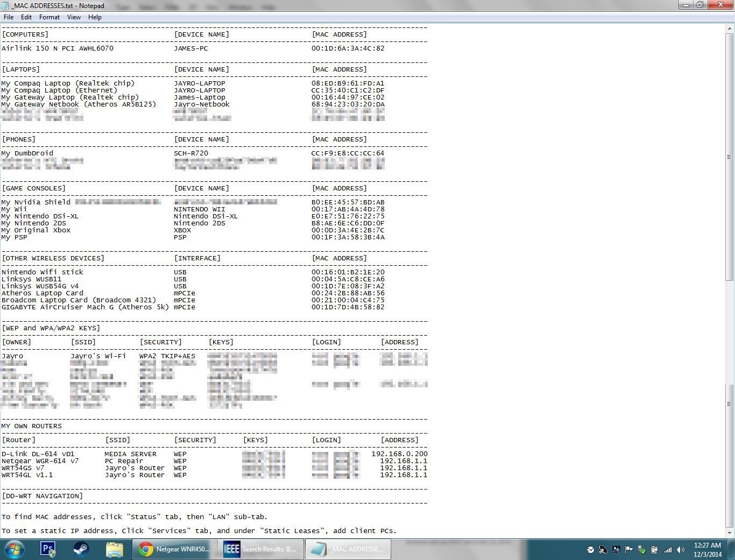Click the device name 'Jayro-Netbook'

tap(202, 104)
